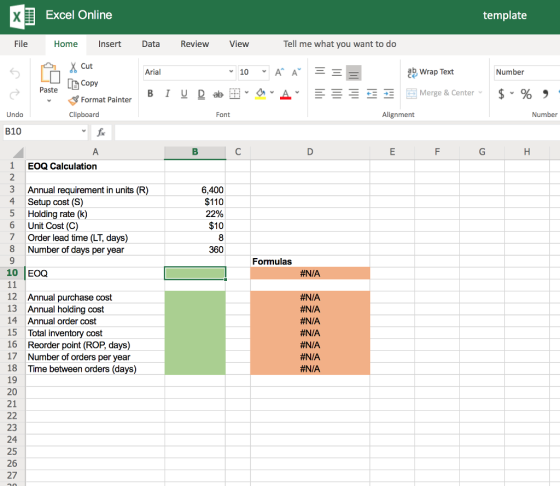
Task: Toggle bold formatting
Action: click(150, 94)
